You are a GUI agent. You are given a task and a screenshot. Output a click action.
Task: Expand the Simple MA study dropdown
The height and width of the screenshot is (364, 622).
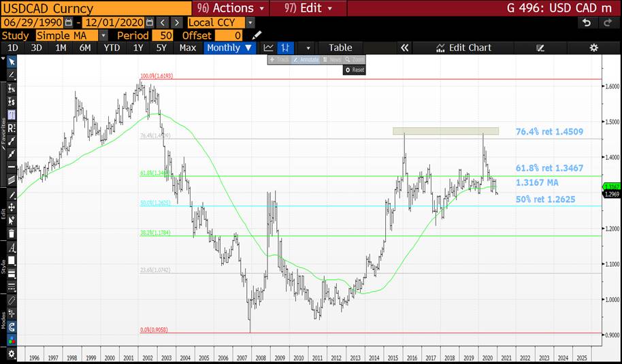tap(103, 35)
